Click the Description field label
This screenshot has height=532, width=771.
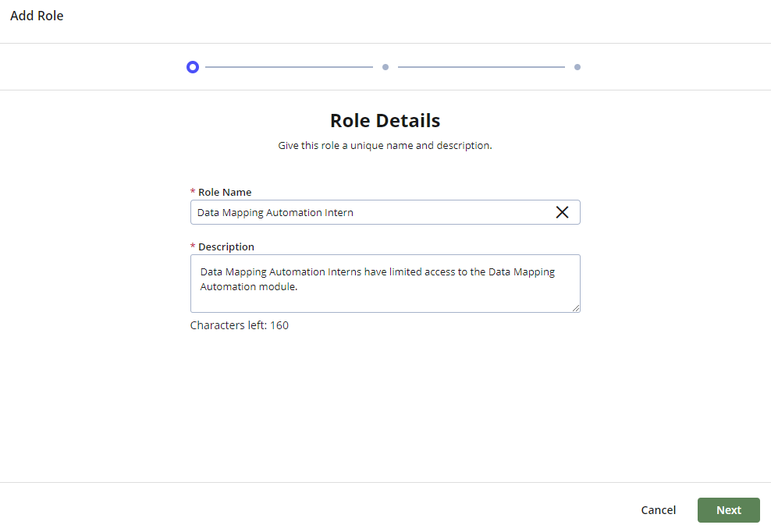[226, 246]
